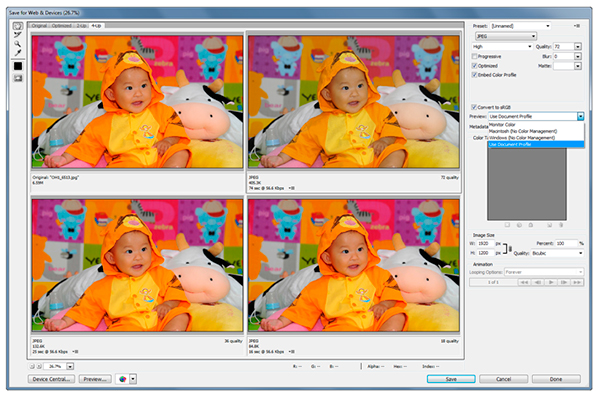Go to previous animation frame
Image resolution: width=600 pixels, height=398 pixels.
(537, 282)
